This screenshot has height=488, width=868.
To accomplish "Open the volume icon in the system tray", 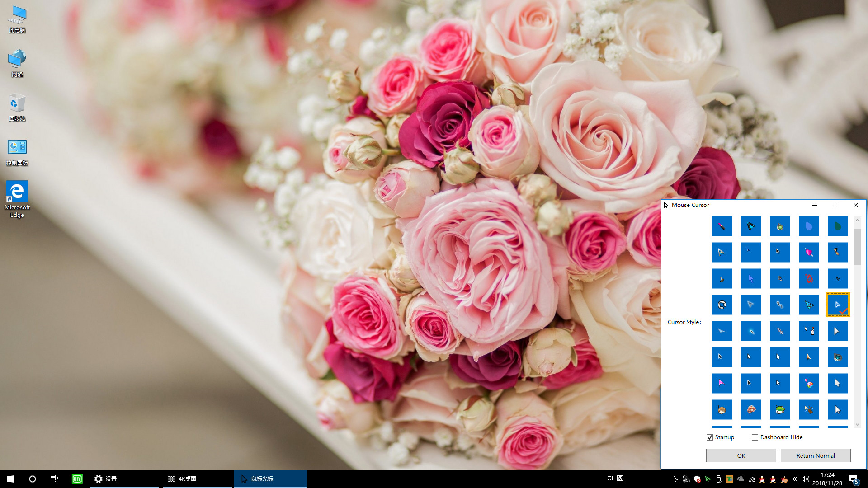I will (x=806, y=479).
